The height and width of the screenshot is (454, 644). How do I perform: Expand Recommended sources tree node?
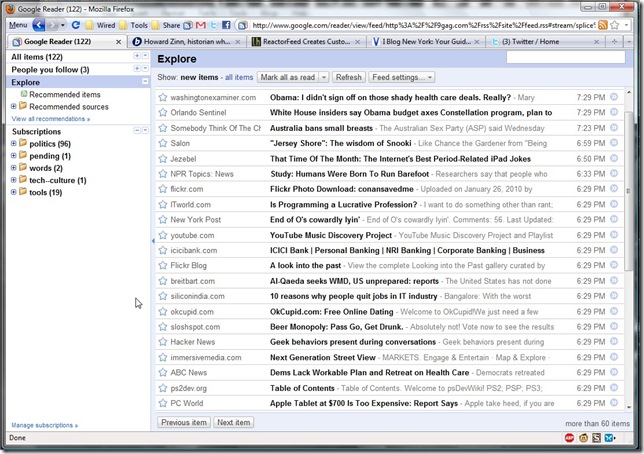(x=14, y=106)
